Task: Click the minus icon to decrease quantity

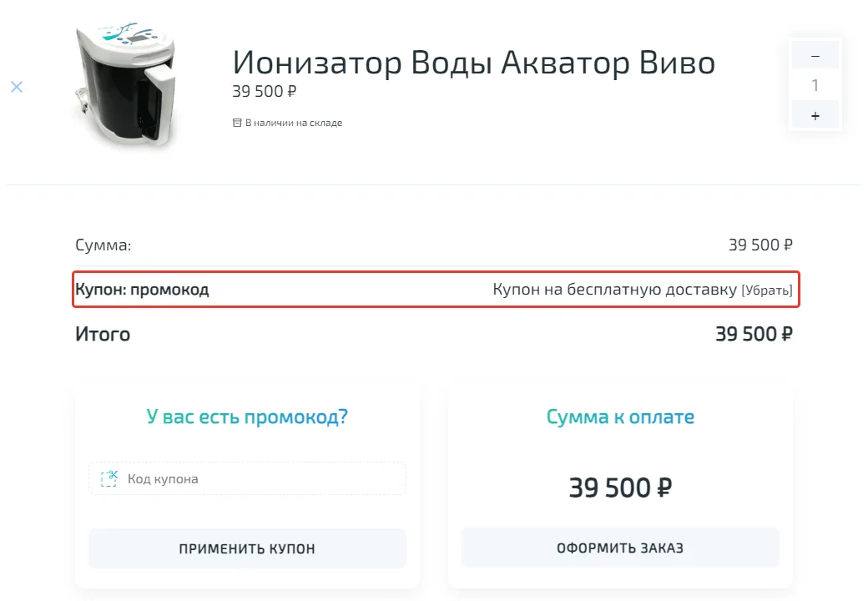Action: 815,54
